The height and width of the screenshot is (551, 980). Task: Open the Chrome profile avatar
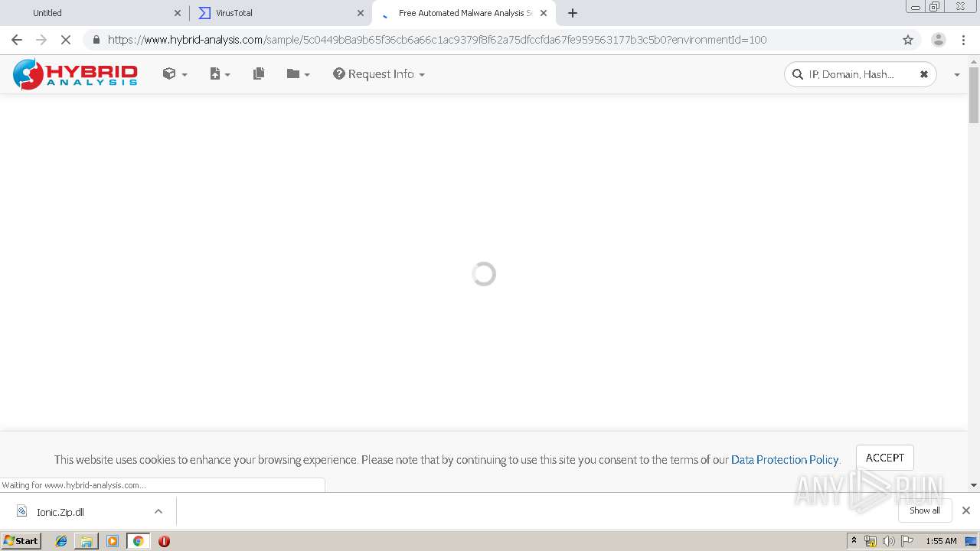pos(938,40)
